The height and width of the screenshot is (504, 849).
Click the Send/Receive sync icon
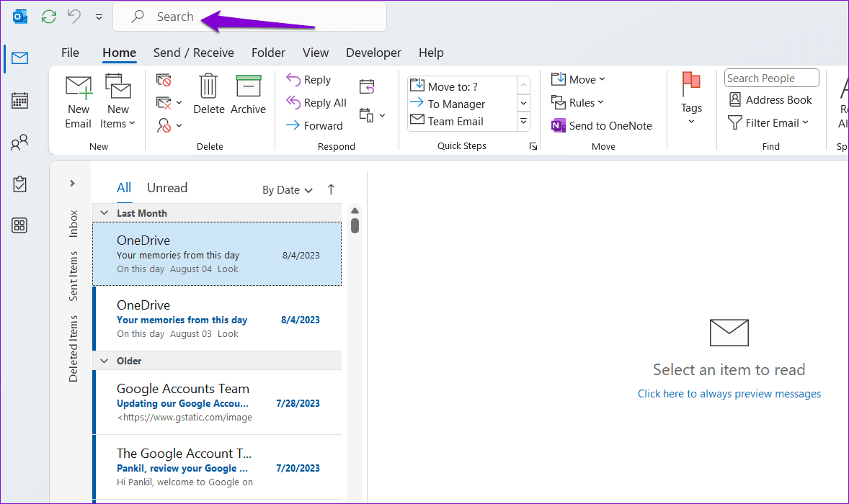click(48, 16)
